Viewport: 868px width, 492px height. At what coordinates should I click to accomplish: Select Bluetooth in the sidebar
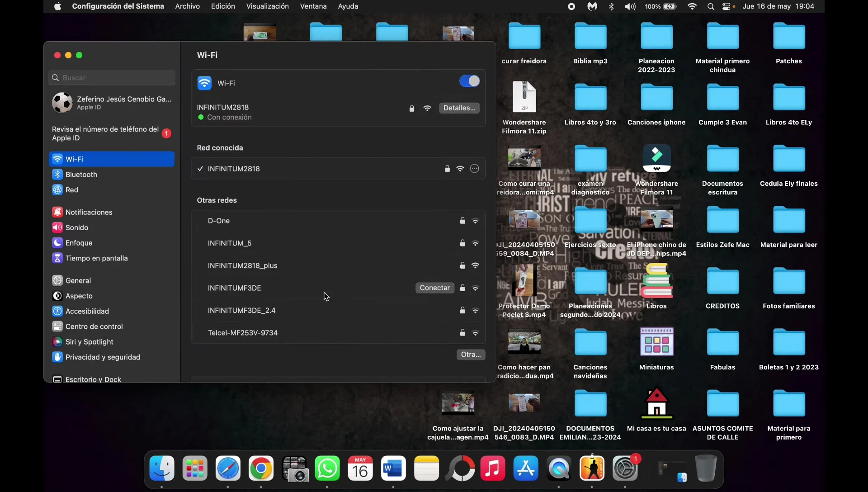point(112,175)
